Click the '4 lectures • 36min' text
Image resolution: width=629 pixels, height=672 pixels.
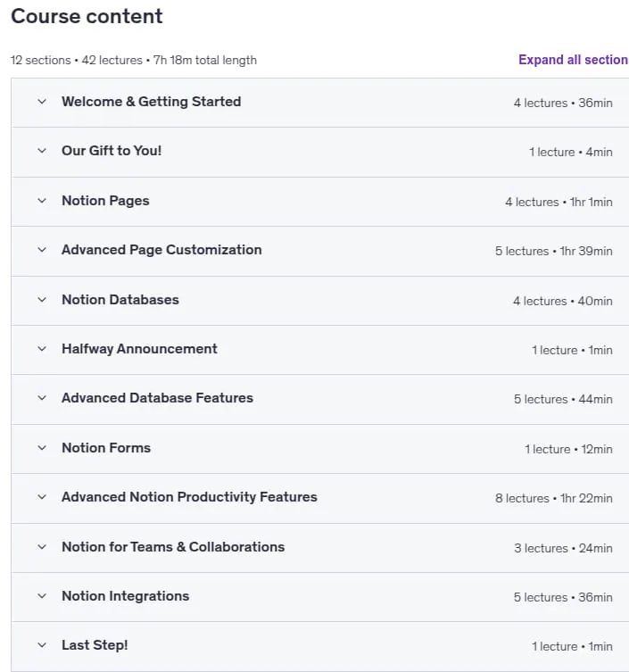(563, 103)
